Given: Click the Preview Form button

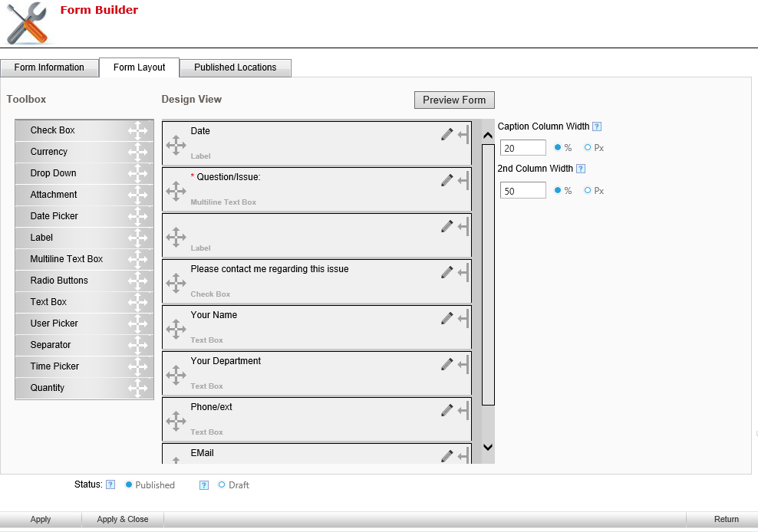Looking at the screenshot, I should tap(454, 100).
